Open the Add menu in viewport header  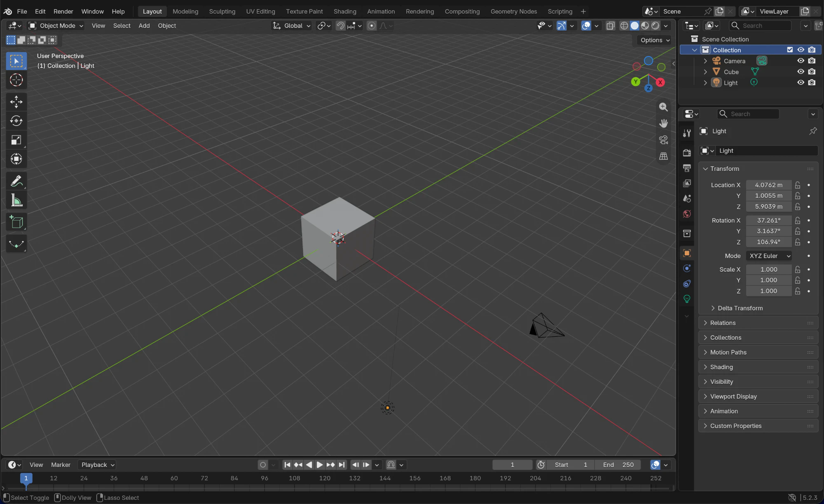144,26
